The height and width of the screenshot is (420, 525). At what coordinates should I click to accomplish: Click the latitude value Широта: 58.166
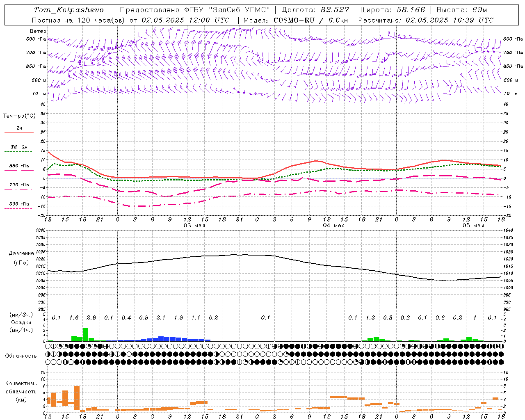click(393, 10)
